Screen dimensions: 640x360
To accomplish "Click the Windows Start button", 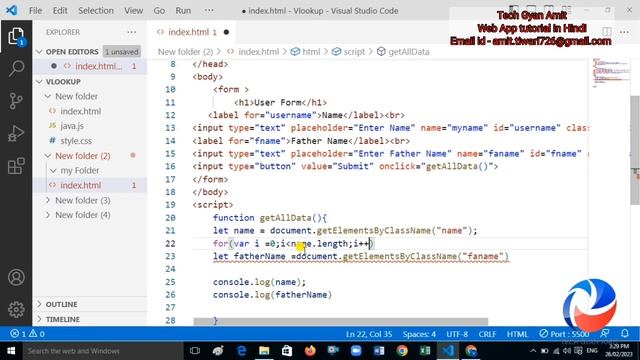I will [x=11, y=351].
